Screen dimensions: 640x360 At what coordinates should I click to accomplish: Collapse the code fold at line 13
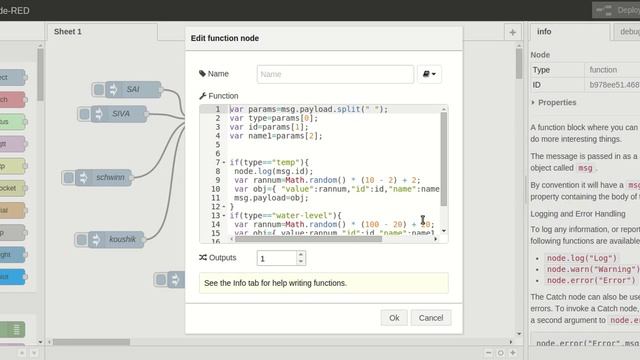(224, 216)
